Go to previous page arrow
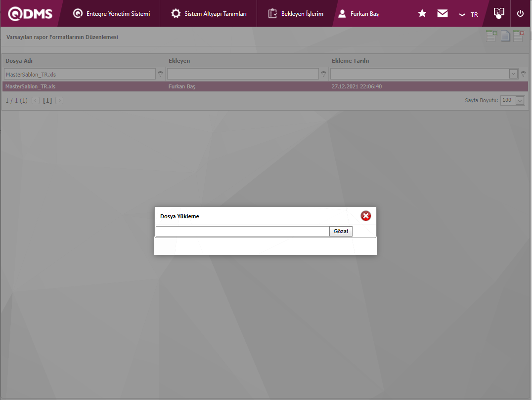The height and width of the screenshot is (400, 532). coord(36,100)
